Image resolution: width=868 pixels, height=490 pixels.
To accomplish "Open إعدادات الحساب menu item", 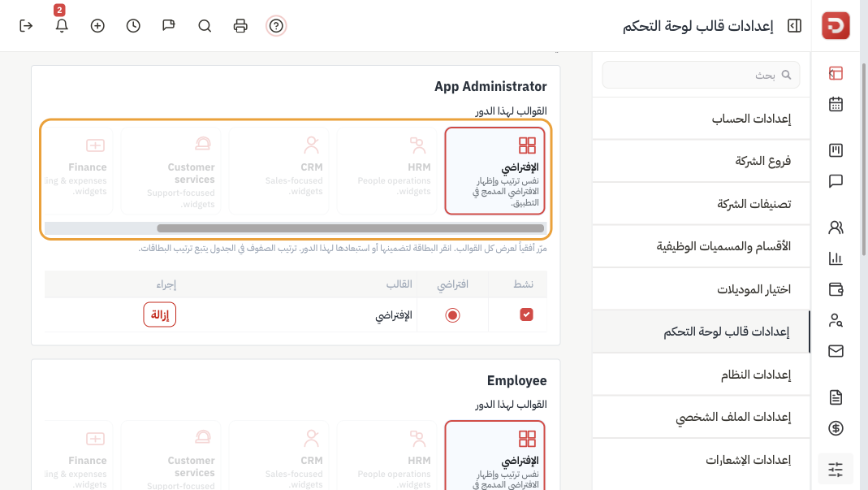I will (x=701, y=118).
